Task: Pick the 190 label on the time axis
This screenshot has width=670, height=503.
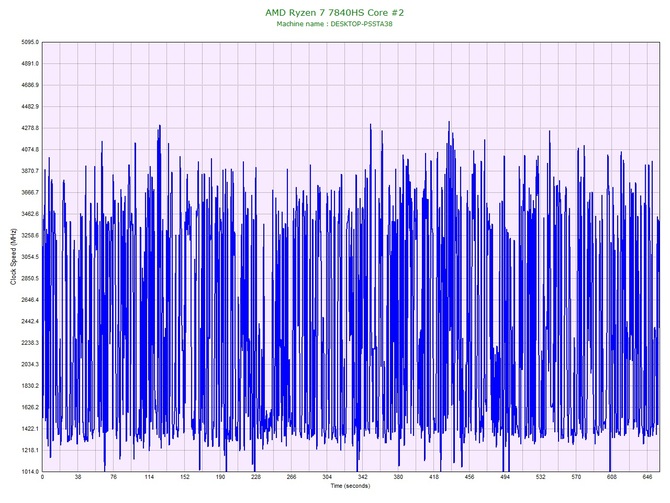Action: click(220, 477)
